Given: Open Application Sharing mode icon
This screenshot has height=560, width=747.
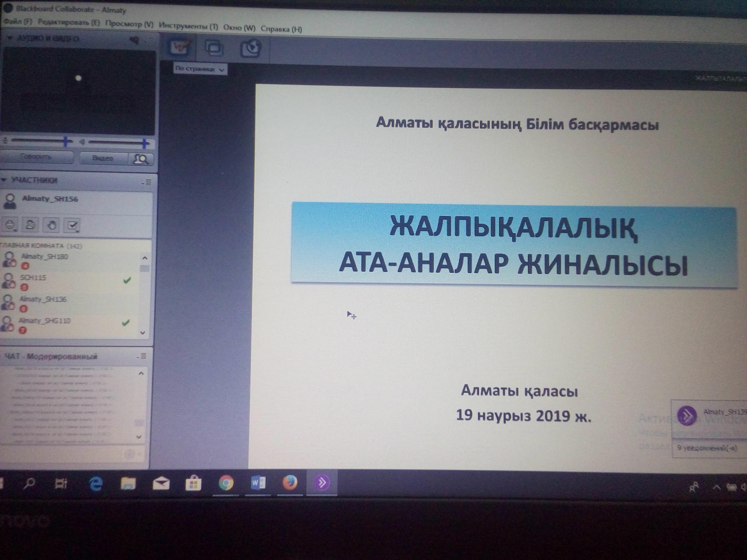Looking at the screenshot, I should [214, 48].
